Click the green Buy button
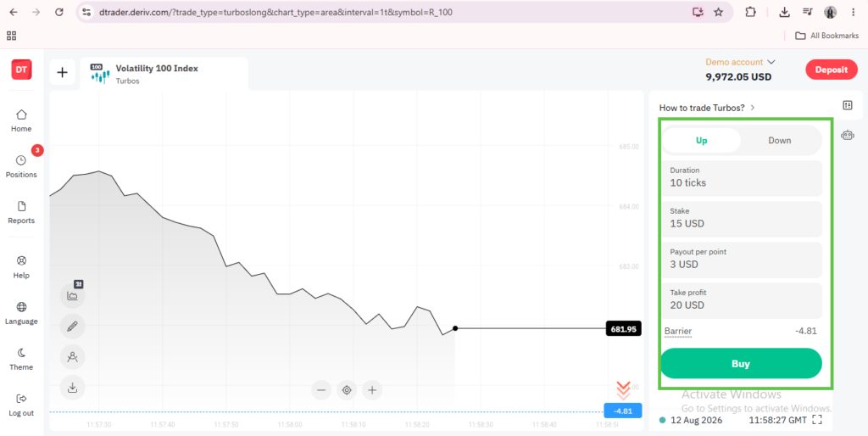The height and width of the screenshot is (436, 868). [741, 363]
